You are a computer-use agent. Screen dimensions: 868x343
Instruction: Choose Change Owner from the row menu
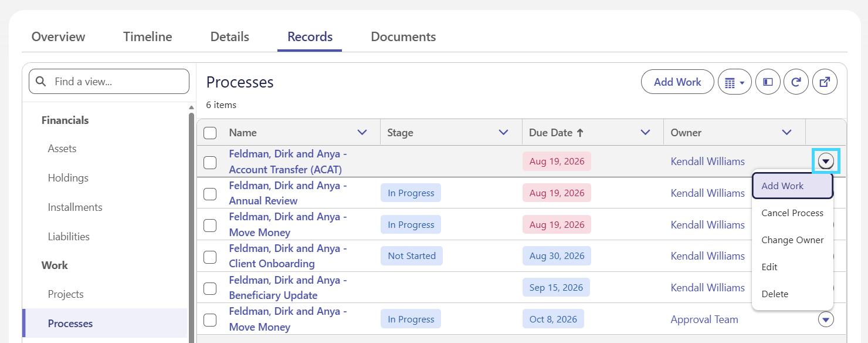[792, 240]
